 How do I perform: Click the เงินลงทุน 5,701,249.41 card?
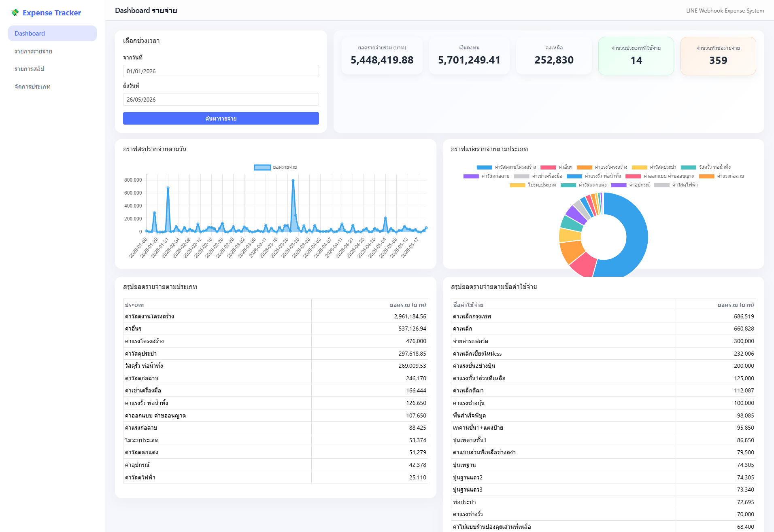[x=469, y=56]
